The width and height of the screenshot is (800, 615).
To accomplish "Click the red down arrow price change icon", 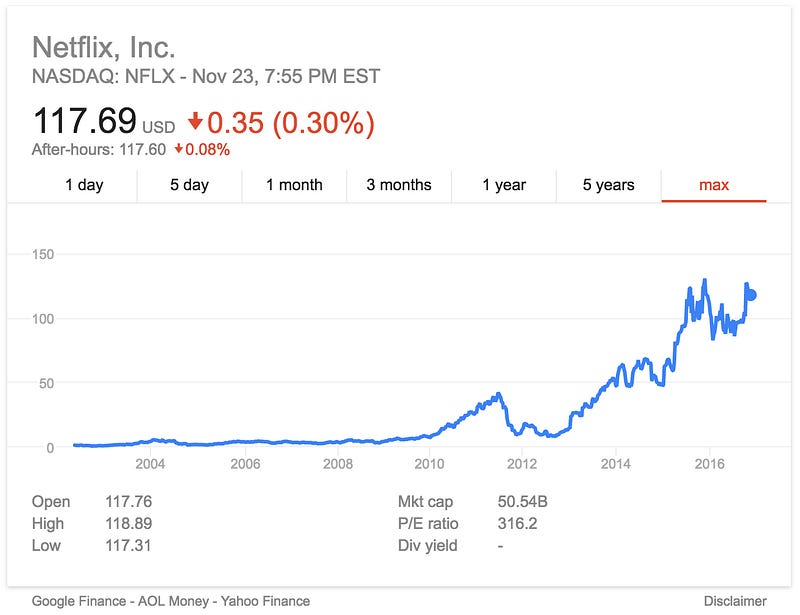I will coord(195,122).
